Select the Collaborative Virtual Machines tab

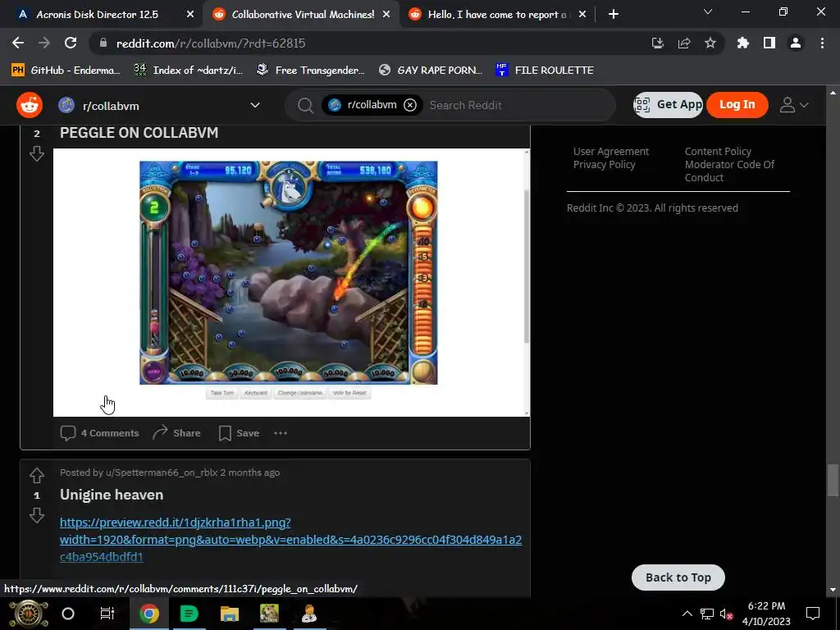pyautogui.click(x=303, y=15)
